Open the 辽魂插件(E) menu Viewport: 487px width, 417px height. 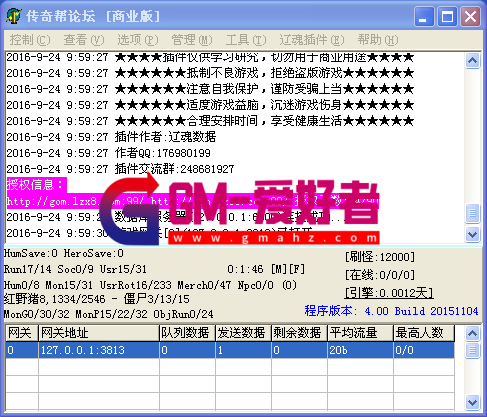[x=312, y=40]
